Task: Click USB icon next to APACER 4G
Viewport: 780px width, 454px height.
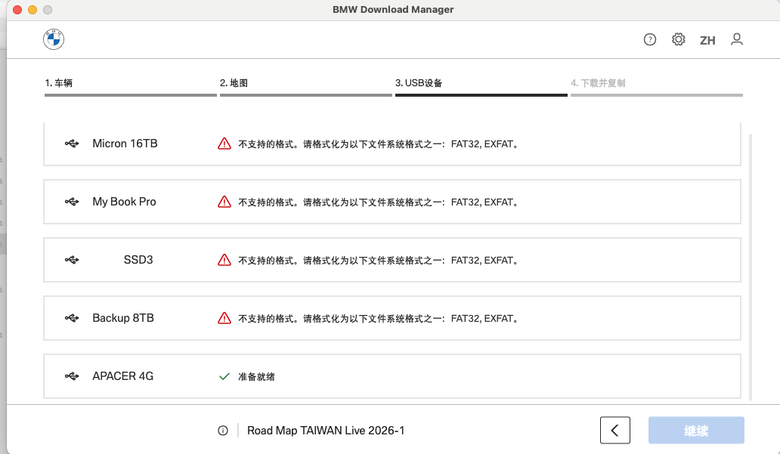Action: [72, 376]
